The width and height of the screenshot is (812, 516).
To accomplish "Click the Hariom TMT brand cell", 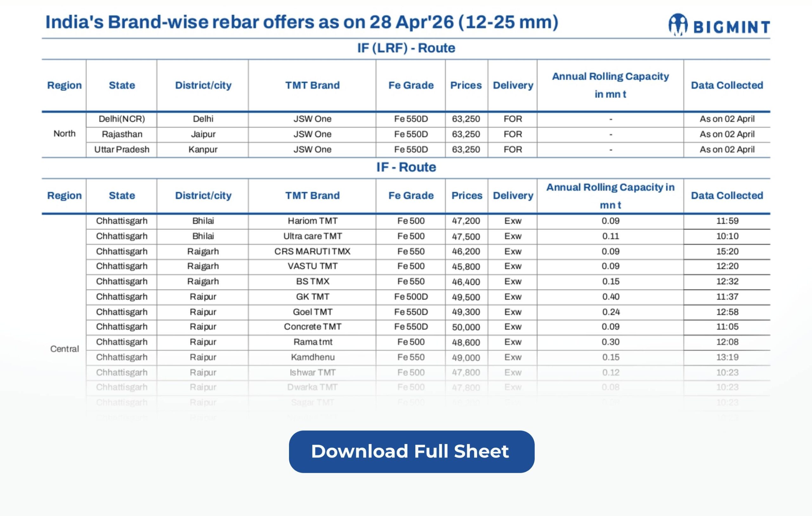I will click(x=312, y=221).
